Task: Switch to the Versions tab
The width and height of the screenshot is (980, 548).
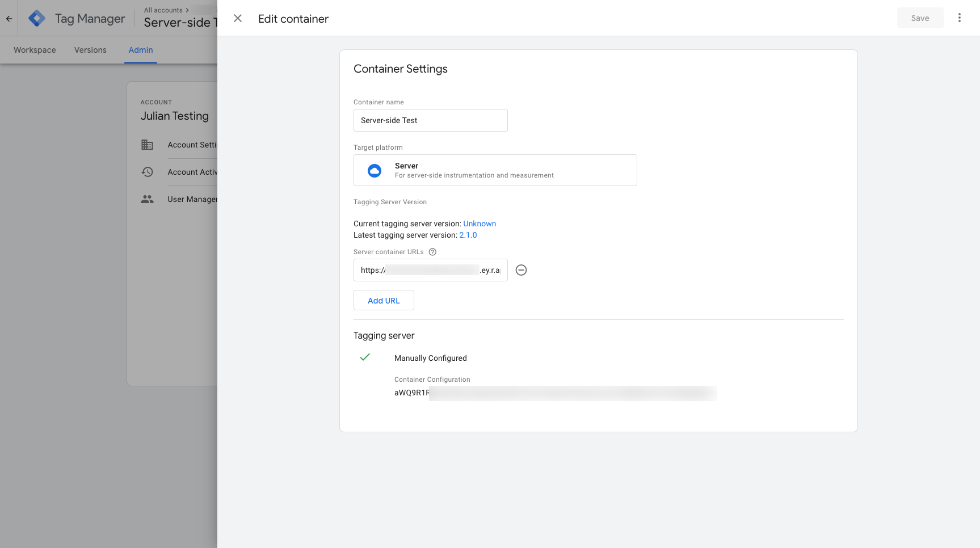Action: [x=90, y=50]
